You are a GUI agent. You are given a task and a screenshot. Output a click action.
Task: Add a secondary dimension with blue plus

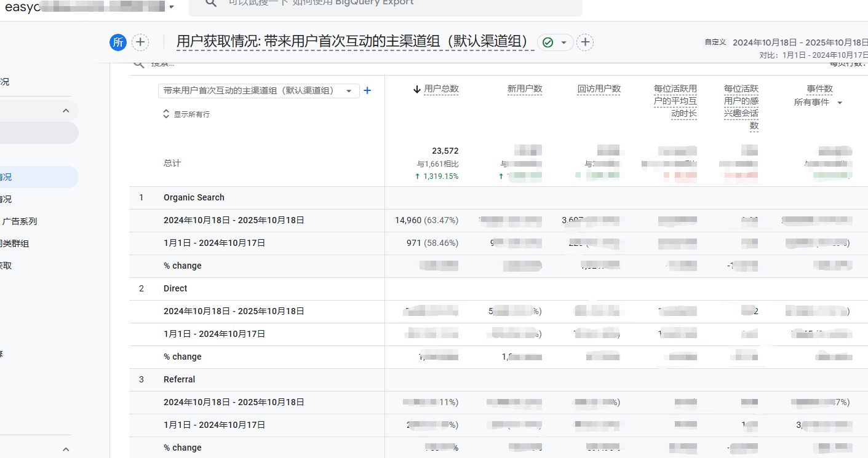[367, 90]
